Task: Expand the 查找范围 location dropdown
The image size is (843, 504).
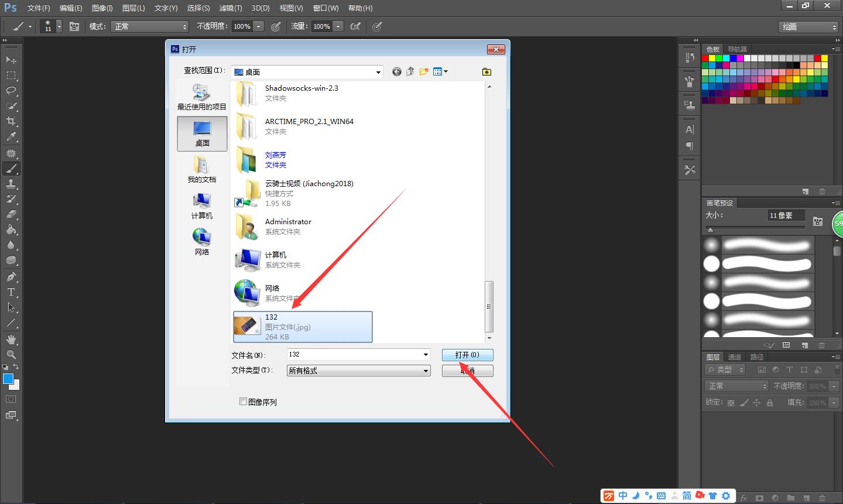Action: (x=378, y=72)
